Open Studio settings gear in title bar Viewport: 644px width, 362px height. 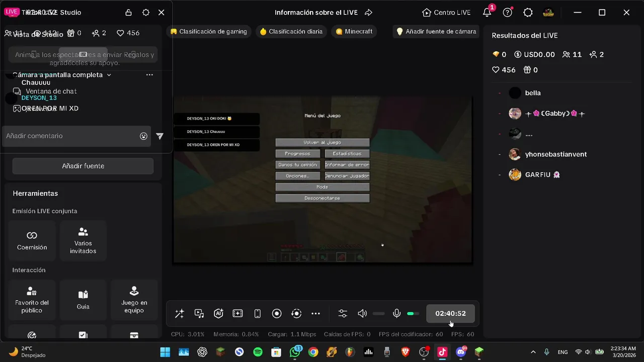528,13
